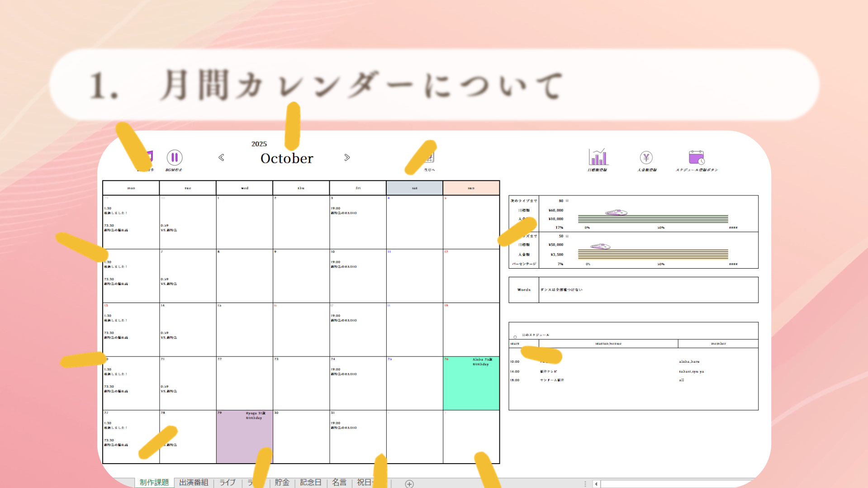Go to previous month with left chevron

click(x=221, y=157)
